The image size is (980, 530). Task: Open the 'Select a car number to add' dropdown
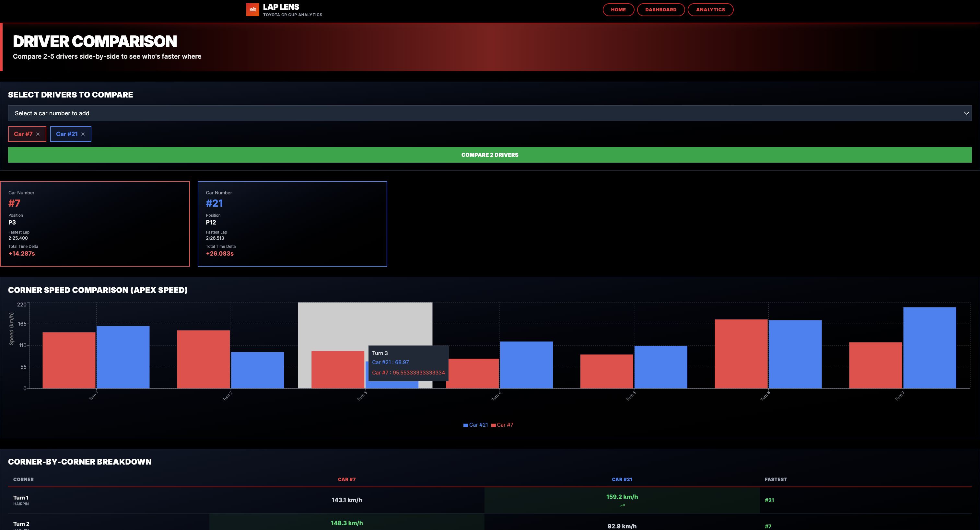point(489,113)
